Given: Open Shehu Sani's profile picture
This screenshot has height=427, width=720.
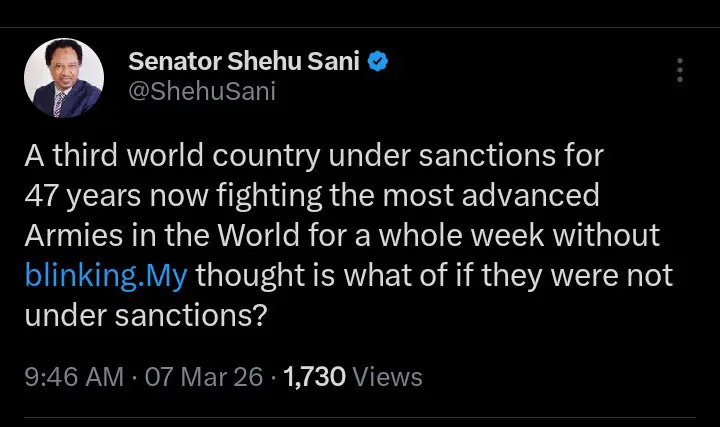Looking at the screenshot, I should tap(63, 79).
